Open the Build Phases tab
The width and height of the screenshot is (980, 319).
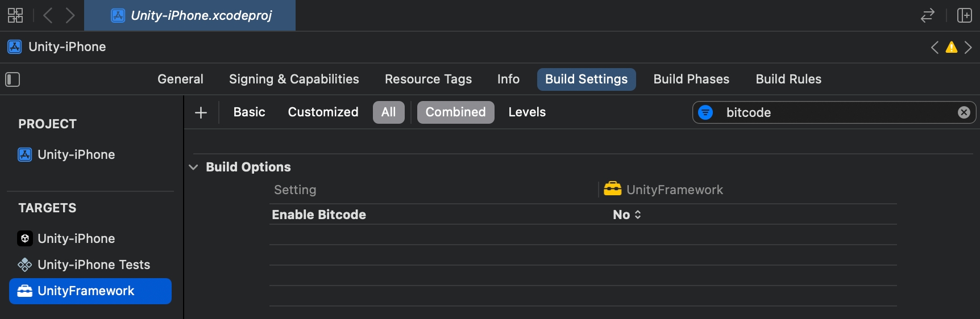tap(691, 79)
